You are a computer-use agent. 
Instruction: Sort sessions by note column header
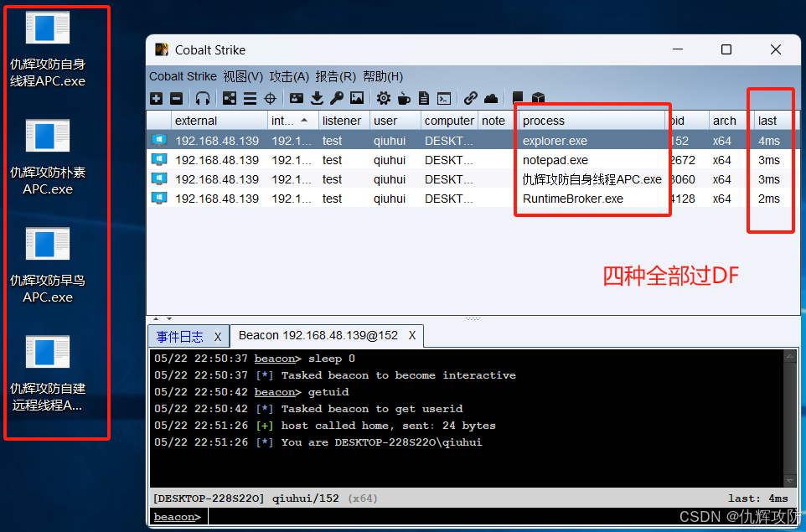[499, 121]
